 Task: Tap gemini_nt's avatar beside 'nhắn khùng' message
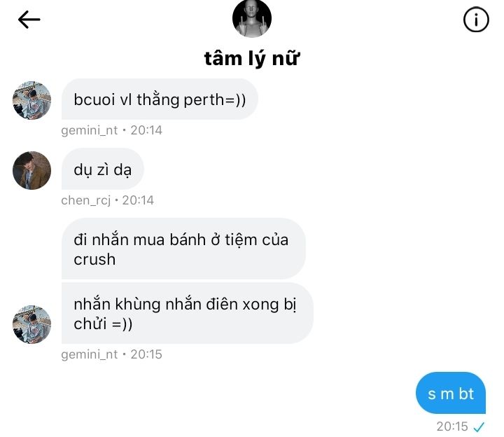(x=32, y=324)
